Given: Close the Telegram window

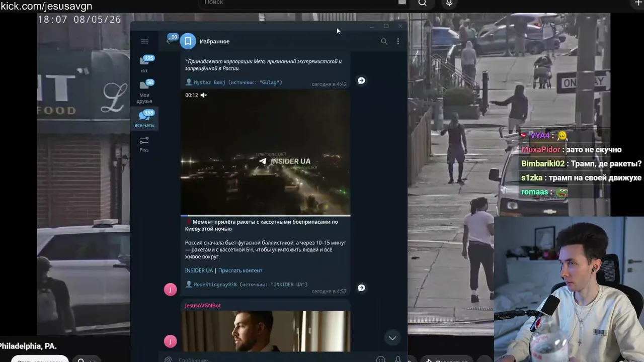Looking at the screenshot, I should [x=400, y=26].
